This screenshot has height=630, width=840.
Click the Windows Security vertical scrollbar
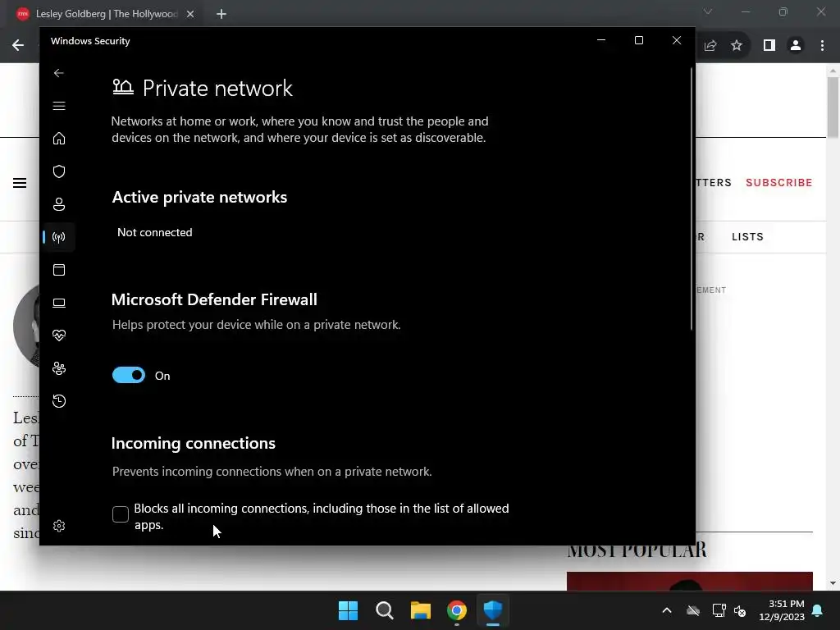tap(691, 199)
